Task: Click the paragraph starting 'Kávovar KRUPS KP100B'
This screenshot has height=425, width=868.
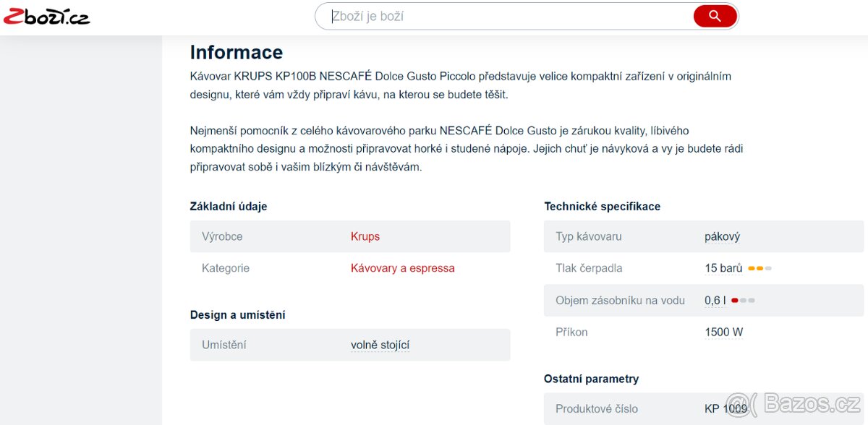Action: point(461,85)
